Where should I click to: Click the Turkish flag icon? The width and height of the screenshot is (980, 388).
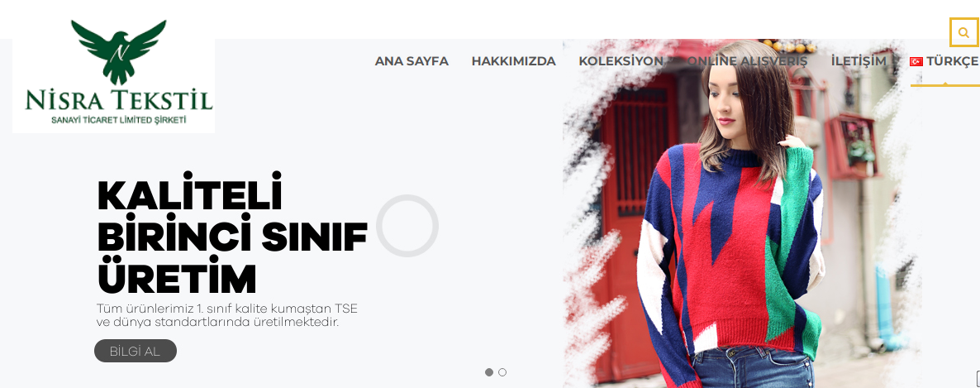point(916,61)
